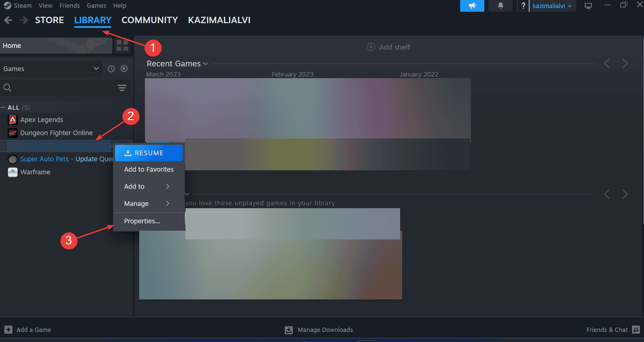Go forward with the right arrow navigation icon
Viewport: 644px width, 342px height.
(x=24, y=20)
